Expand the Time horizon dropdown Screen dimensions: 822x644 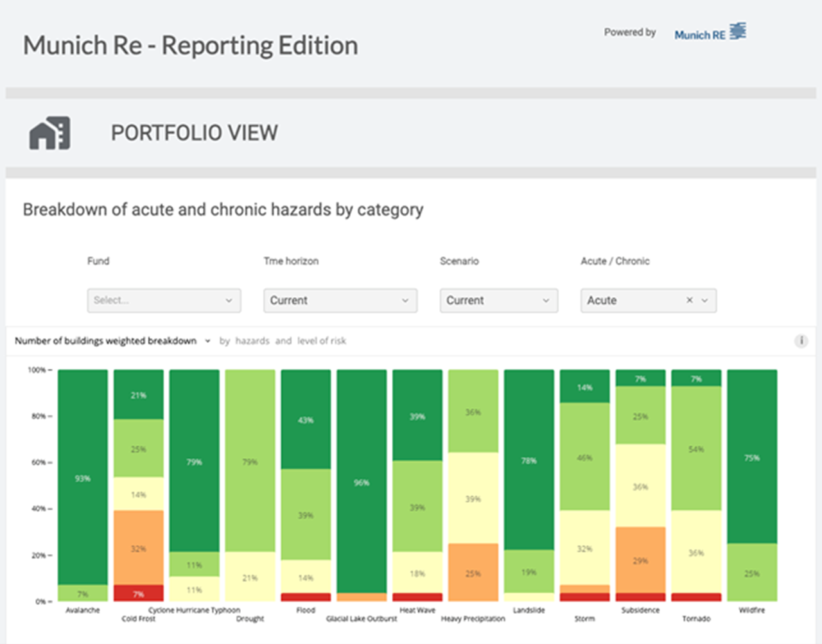pos(340,300)
